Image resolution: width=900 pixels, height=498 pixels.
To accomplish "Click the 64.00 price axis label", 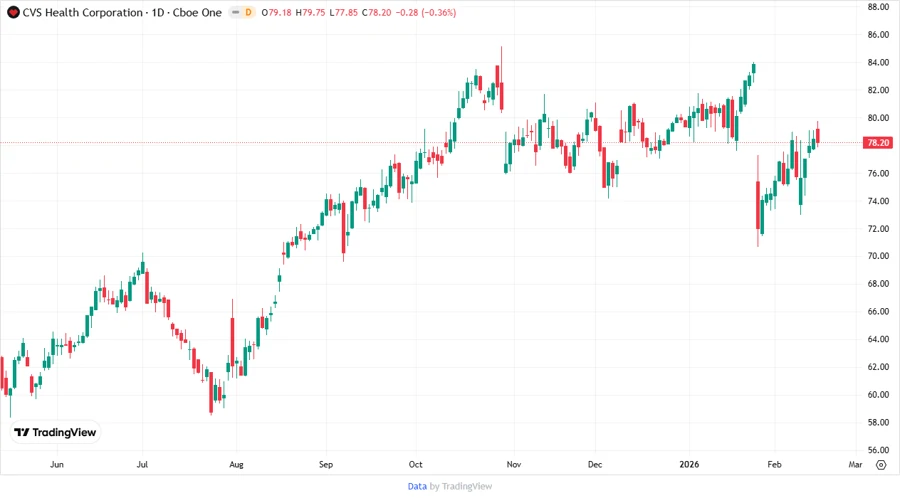I will pyautogui.click(x=878, y=340).
